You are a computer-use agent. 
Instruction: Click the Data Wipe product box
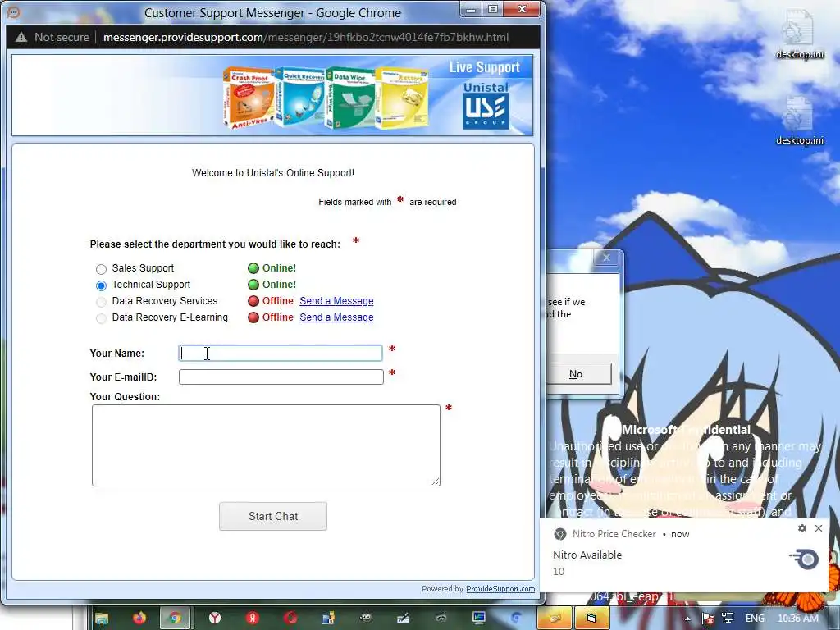pos(350,98)
